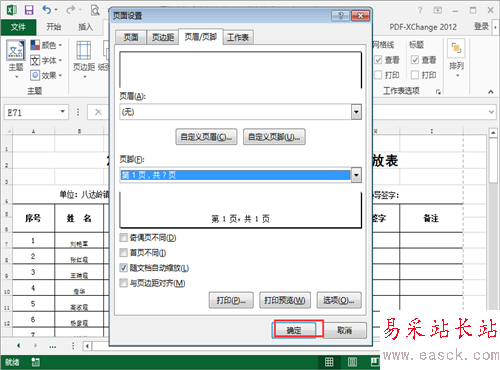The width and height of the screenshot is (500, 370).
Task: Open the Footer (页脚) dropdown list
Action: [x=356, y=175]
